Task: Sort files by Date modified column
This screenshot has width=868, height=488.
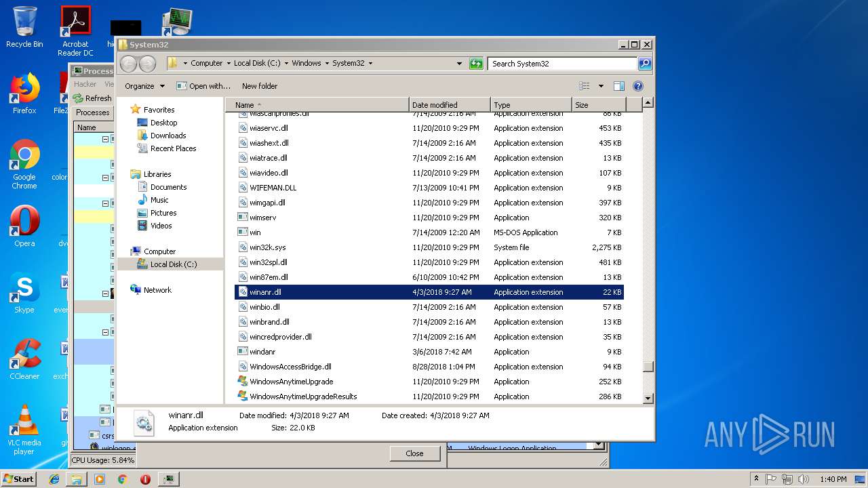Action: pyautogui.click(x=450, y=105)
